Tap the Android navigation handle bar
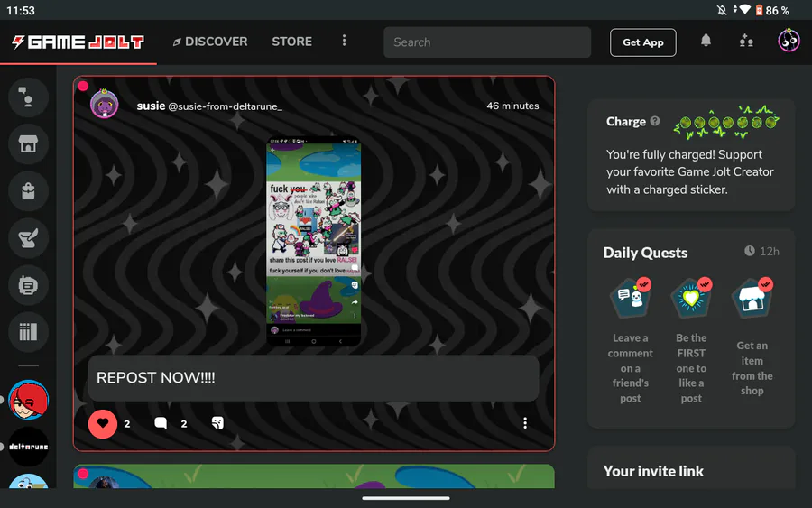812x508 pixels. tap(406, 498)
